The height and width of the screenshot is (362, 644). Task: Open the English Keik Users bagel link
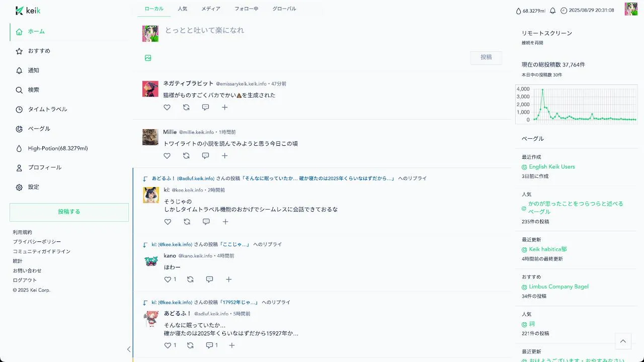pyautogui.click(x=552, y=166)
